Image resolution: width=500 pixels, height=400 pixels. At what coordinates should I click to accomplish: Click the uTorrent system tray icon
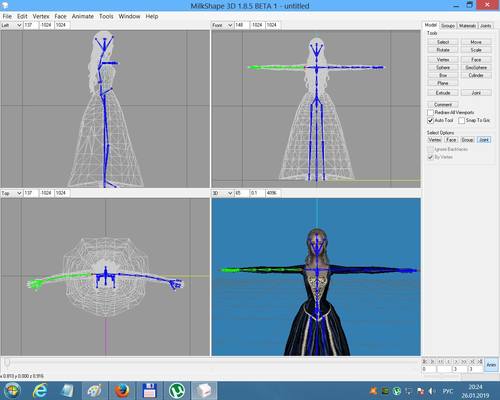pos(397,391)
